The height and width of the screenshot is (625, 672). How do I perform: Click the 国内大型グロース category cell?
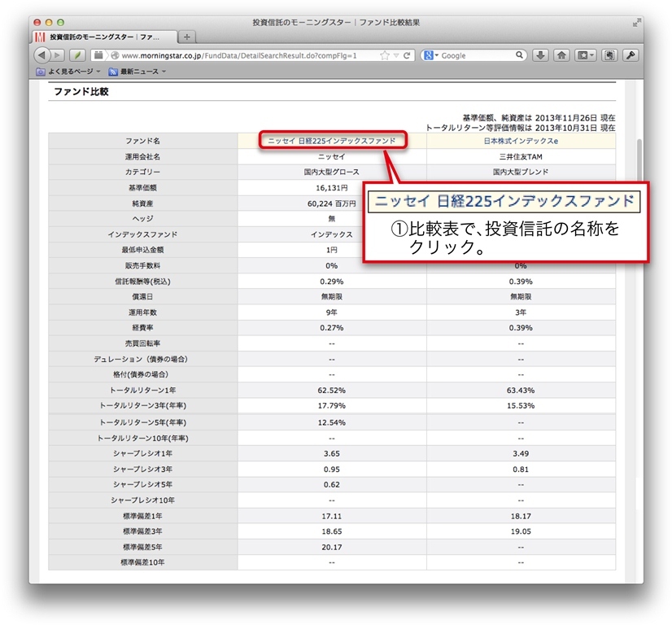332,172
